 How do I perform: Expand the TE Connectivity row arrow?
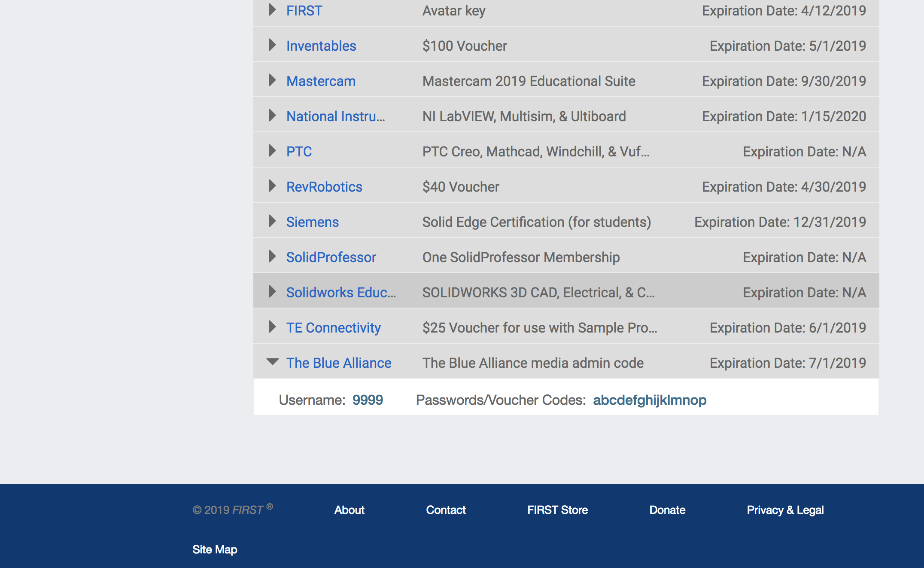[x=272, y=327]
